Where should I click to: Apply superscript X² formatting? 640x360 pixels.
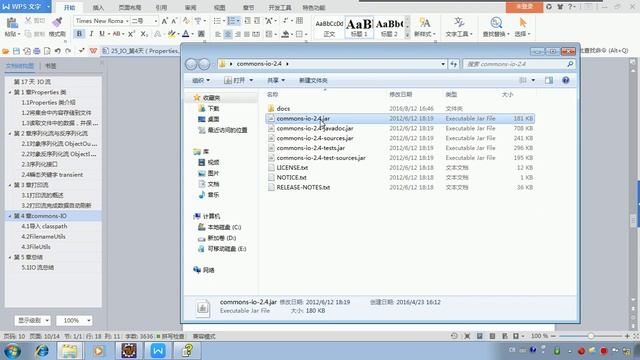pyautogui.click(x=131, y=34)
